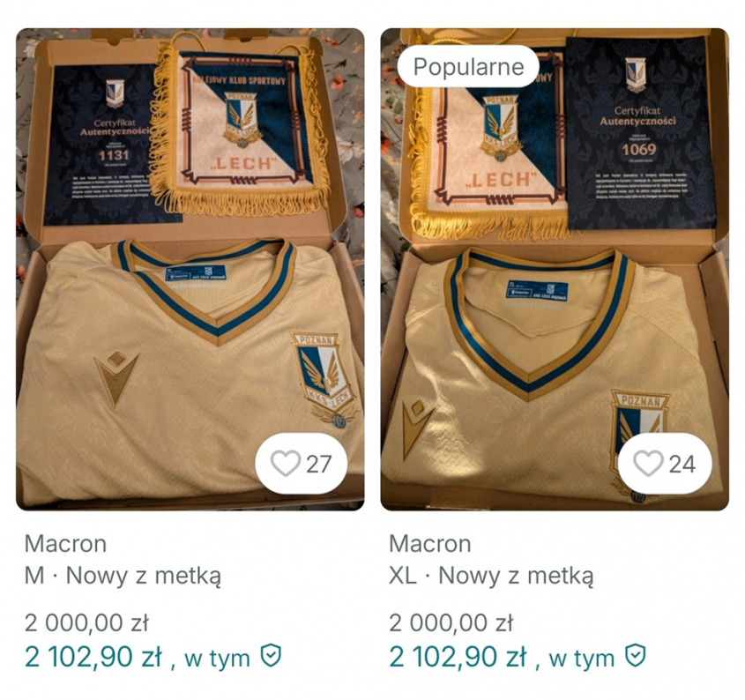Click the favorites count 24

pyautogui.click(x=682, y=465)
